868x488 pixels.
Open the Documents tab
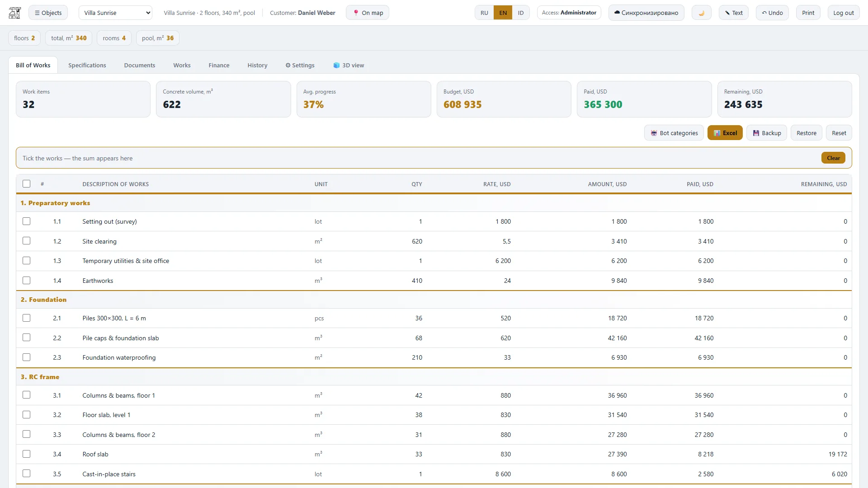coord(140,65)
